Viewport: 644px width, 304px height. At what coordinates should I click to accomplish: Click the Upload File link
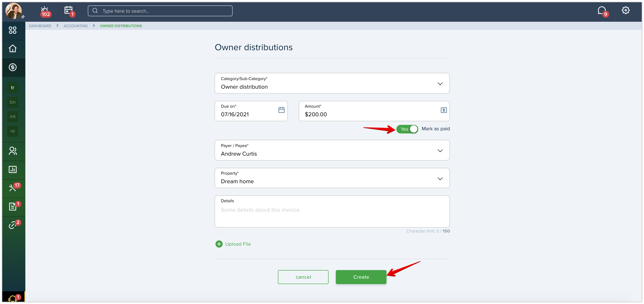pyautogui.click(x=238, y=244)
